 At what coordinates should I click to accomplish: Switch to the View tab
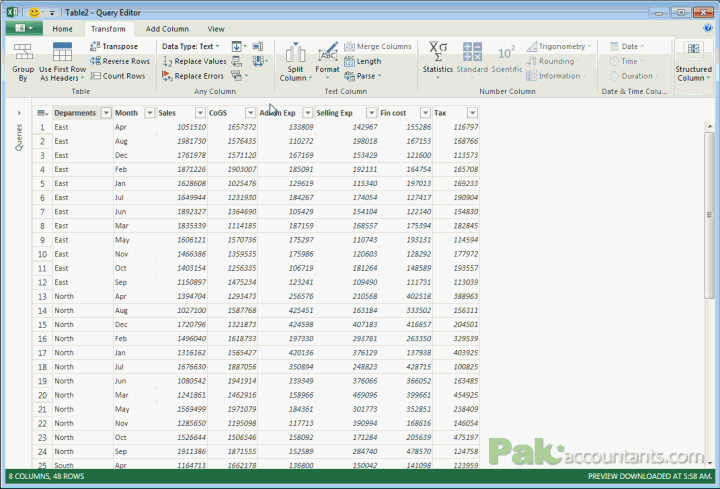pyautogui.click(x=216, y=29)
